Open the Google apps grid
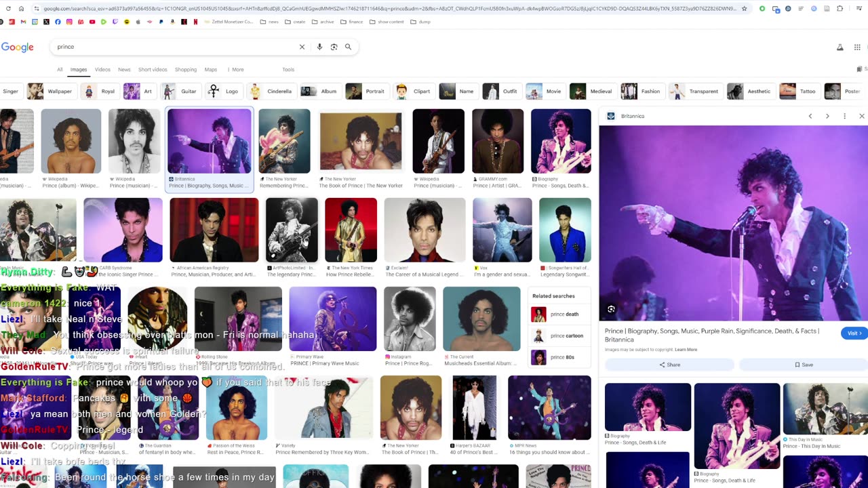The width and height of the screenshot is (868, 488). 857,47
